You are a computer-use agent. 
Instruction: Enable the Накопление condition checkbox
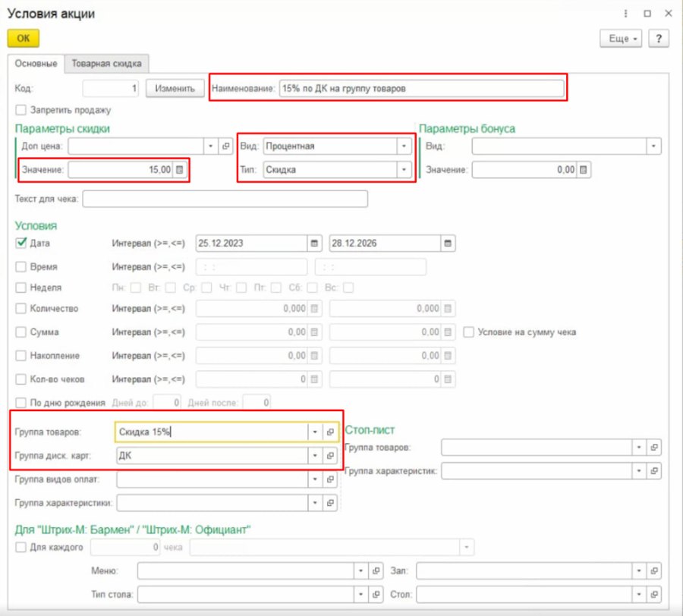[21, 356]
